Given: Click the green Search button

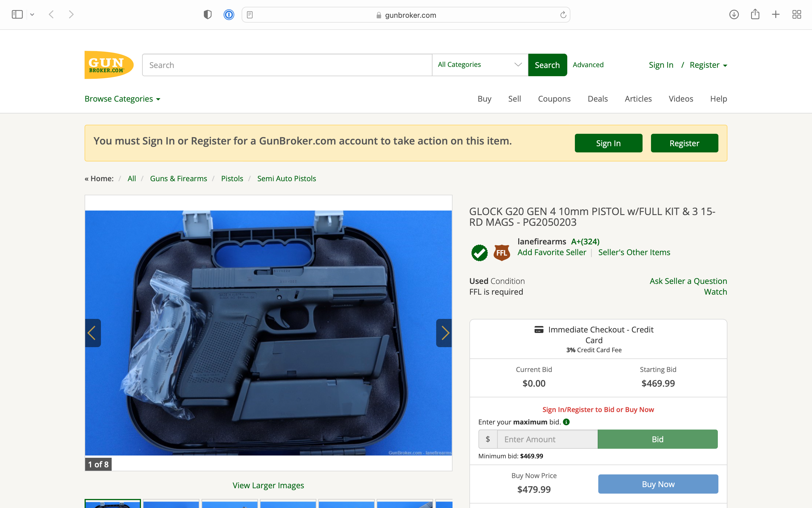Looking at the screenshot, I should 547,65.
